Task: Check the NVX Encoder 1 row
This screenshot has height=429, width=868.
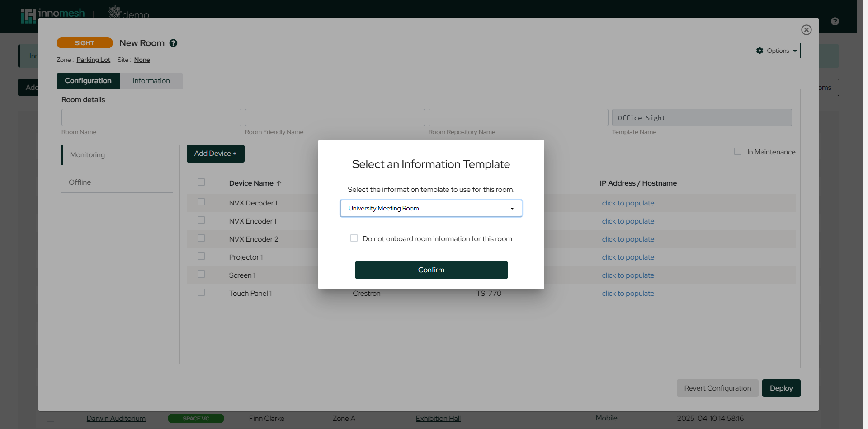Action: pos(201,220)
